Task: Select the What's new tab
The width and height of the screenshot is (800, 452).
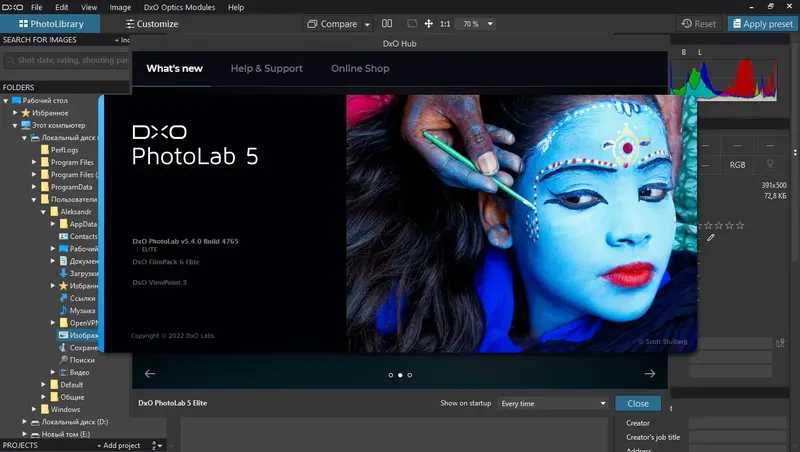Action: click(174, 68)
